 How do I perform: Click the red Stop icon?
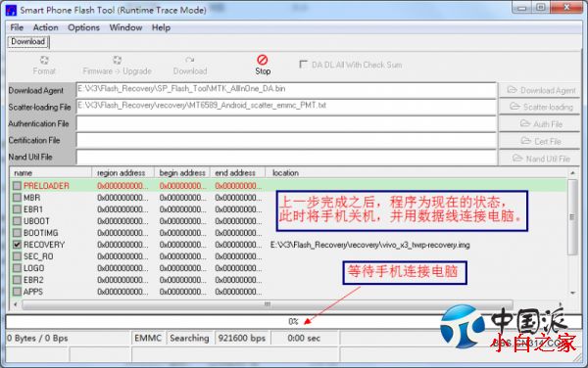click(x=262, y=60)
